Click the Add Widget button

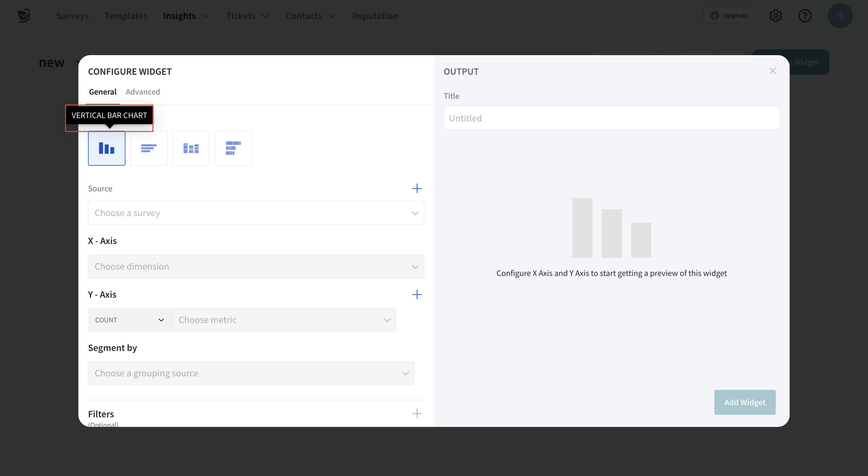tap(745, 402)
